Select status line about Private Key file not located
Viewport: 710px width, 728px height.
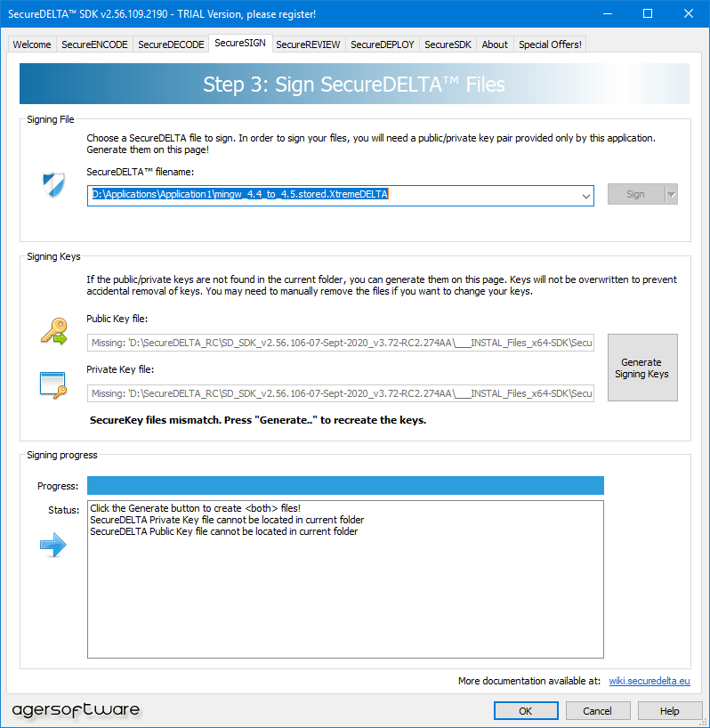tap(227, 520)
